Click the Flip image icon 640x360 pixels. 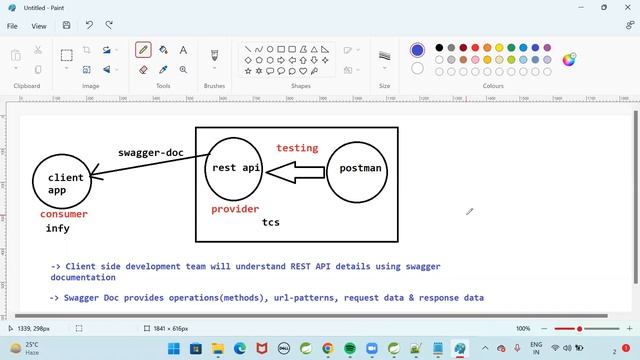coord(107,70)
